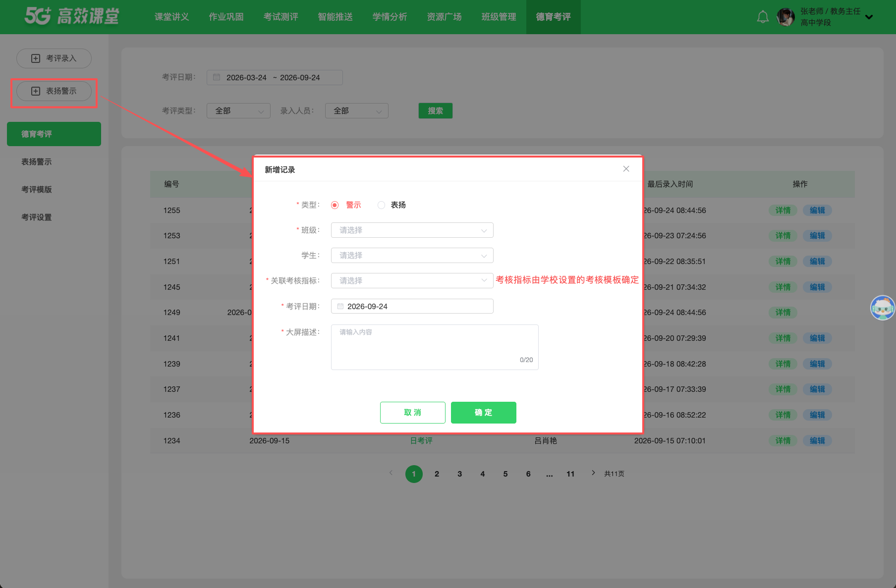Select 表扬警示 in the sidebar menu
This screenshot has width=896, height=588.
[x=37, y=162]
